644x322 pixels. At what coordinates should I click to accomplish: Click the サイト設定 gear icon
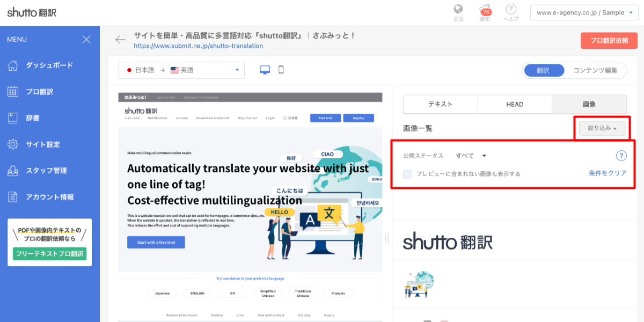(13, 144)
